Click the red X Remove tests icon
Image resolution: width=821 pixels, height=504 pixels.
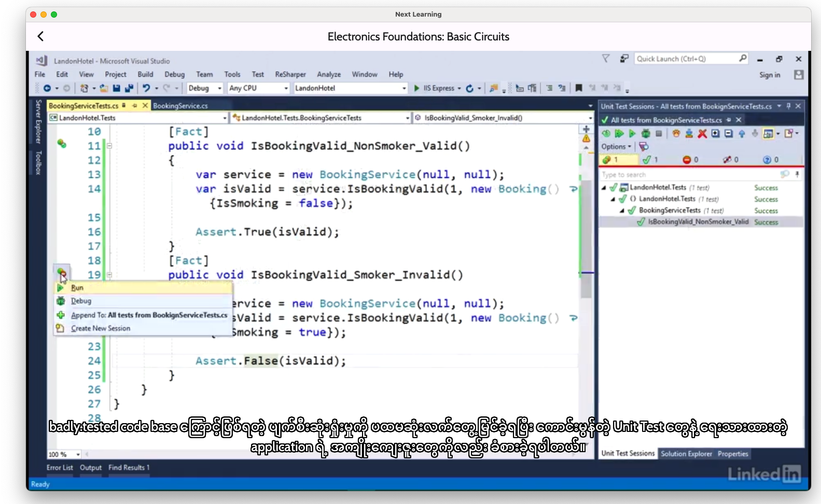pyautogui.click(x=702, y=134)
